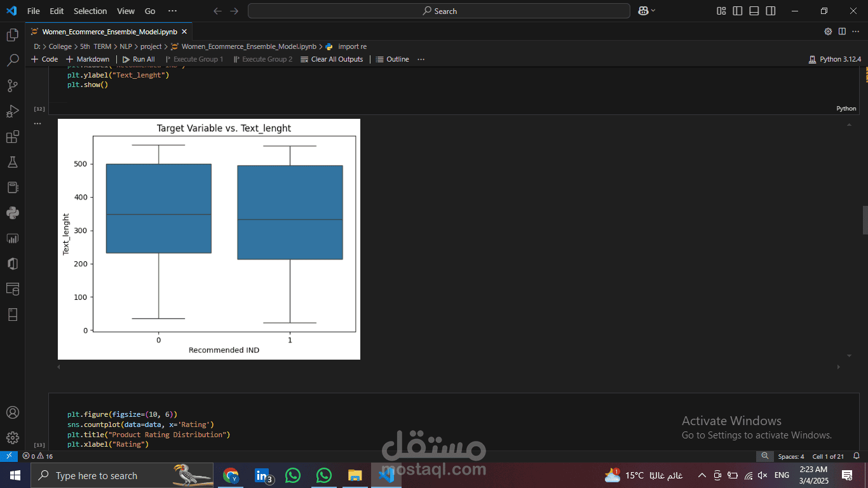This screenshot has height=488, width=868.
Task: Run All notebook cells
Action: click(139, 59)
